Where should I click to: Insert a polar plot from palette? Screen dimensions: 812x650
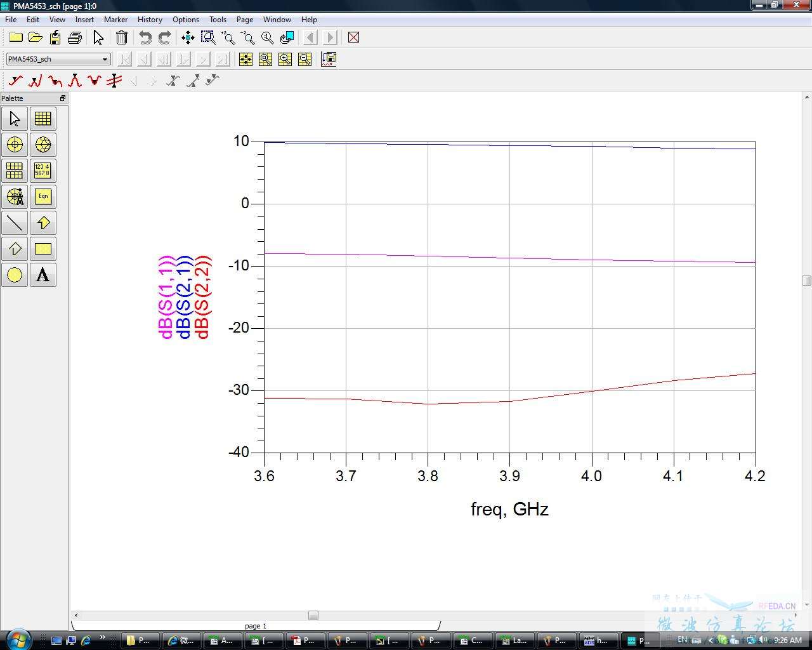(x=15, y=145)
